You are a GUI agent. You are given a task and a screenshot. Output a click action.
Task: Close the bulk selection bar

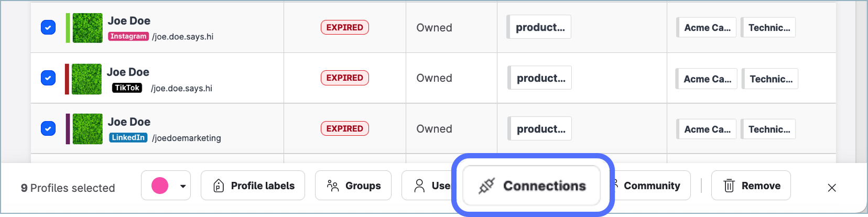pyautogui.click(x=831, y=187)
